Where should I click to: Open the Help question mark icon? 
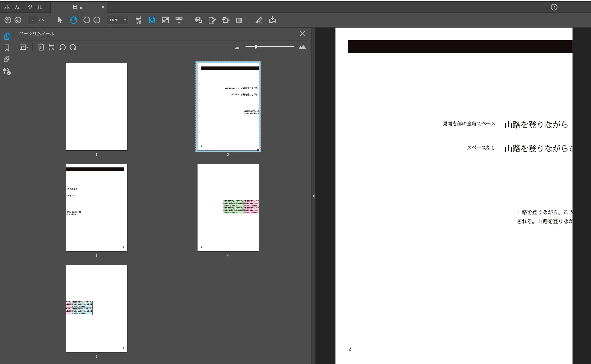(554, 7)
